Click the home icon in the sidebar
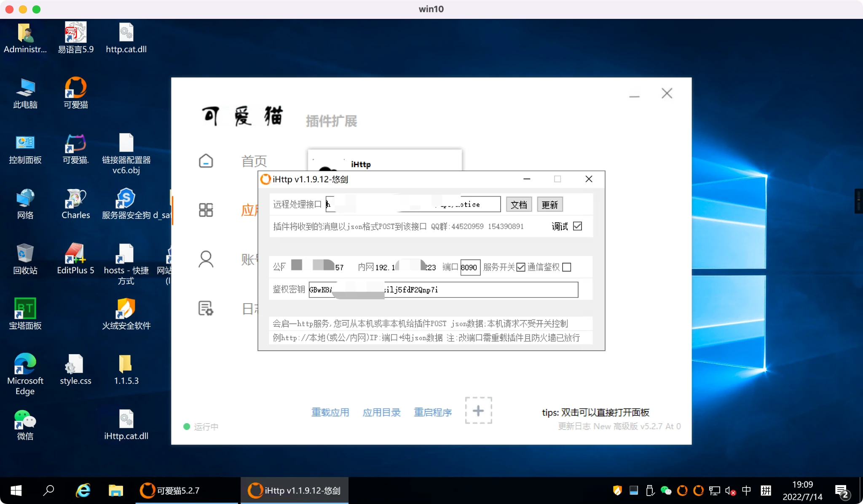This screenshot has height=504, width=863. (x=206, y=161)
